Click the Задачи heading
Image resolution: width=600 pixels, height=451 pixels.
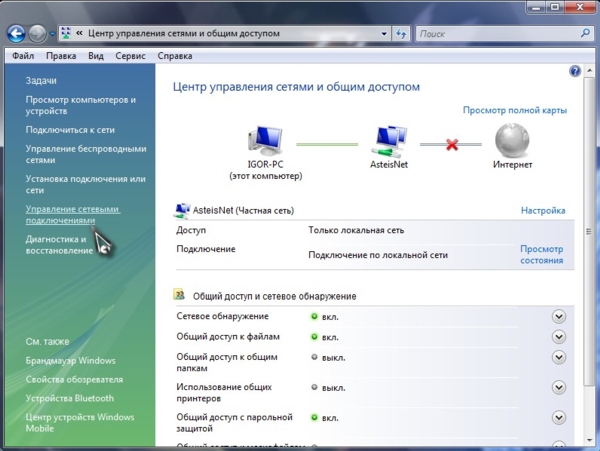click(x=41, y=81)
